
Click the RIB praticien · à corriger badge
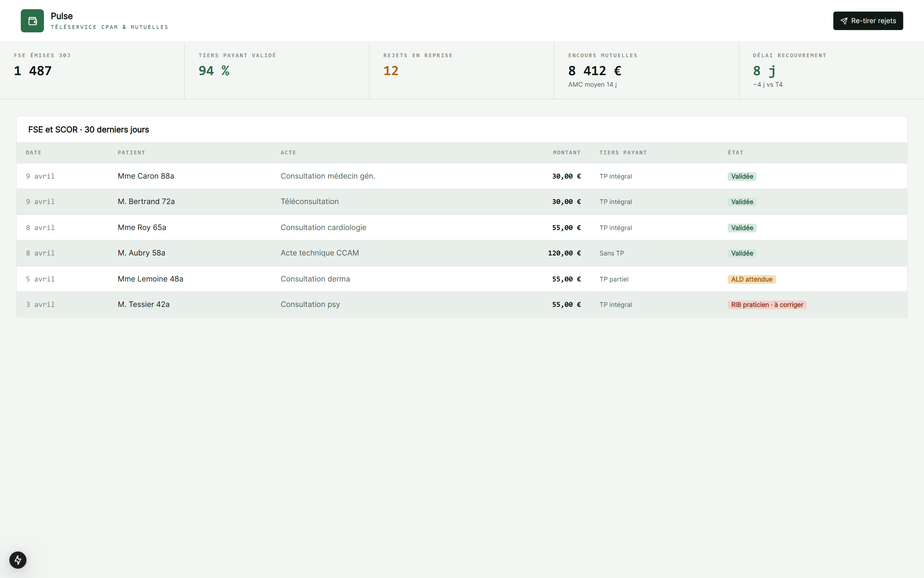(x=767, y=305)
